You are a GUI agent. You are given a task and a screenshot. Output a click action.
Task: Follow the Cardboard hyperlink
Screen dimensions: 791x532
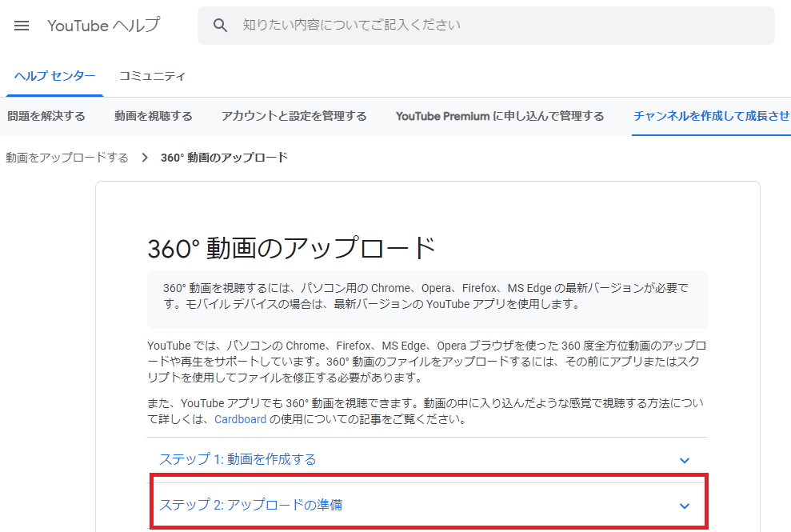(240, 418)
